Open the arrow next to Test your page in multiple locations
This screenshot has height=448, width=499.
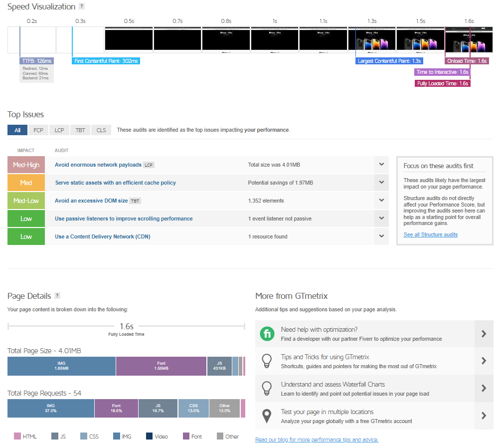[483, 416]
